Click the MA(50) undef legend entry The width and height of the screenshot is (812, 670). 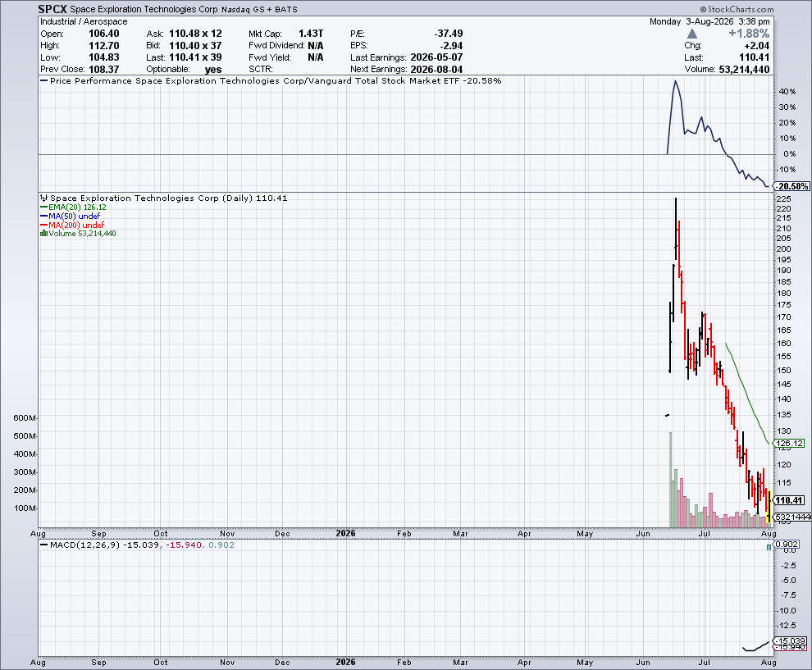click(x=71, y=216)
